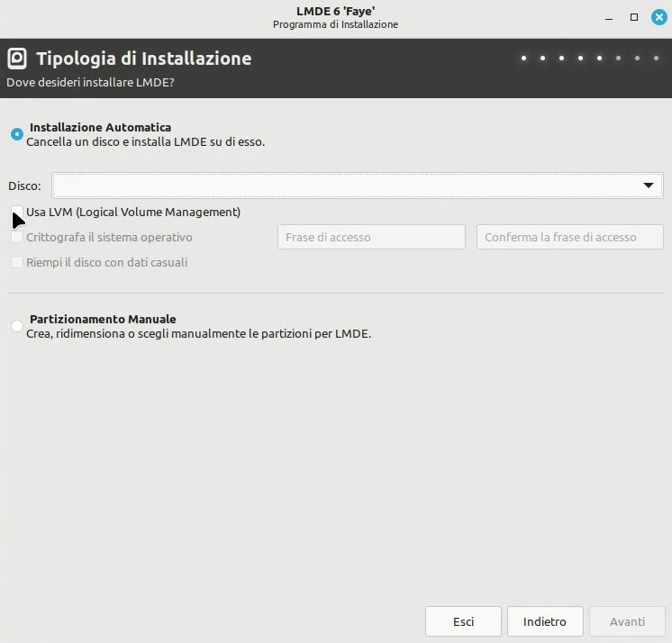Close the installer with the blue X
Screen dimensions: 672x643
tap(658, 17)
